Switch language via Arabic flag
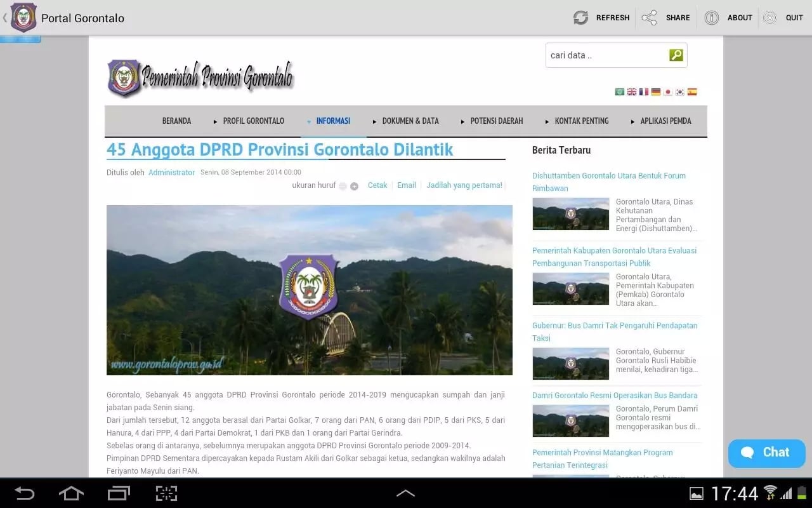812x508 pixels. click(620, 91)
